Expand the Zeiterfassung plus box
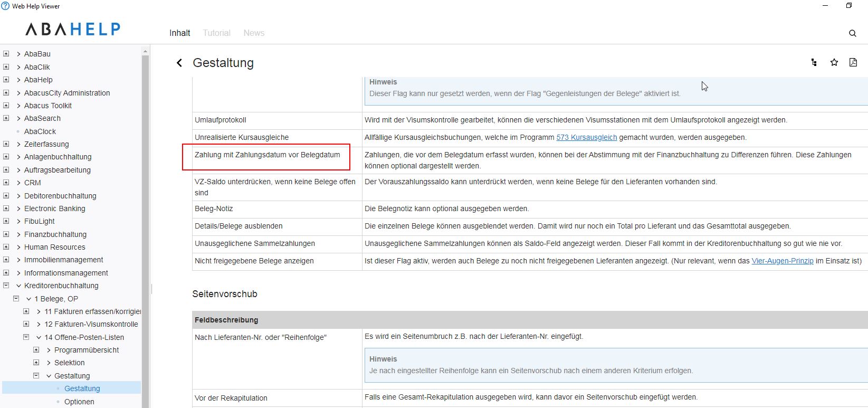 pyautogui.click(x=6, y=144)
